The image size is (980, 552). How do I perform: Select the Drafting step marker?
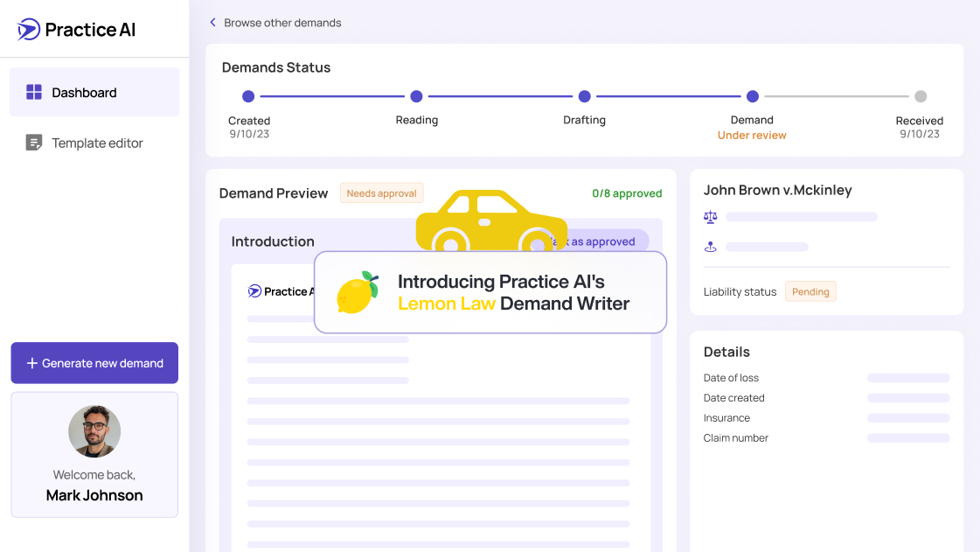click(584, 96)
